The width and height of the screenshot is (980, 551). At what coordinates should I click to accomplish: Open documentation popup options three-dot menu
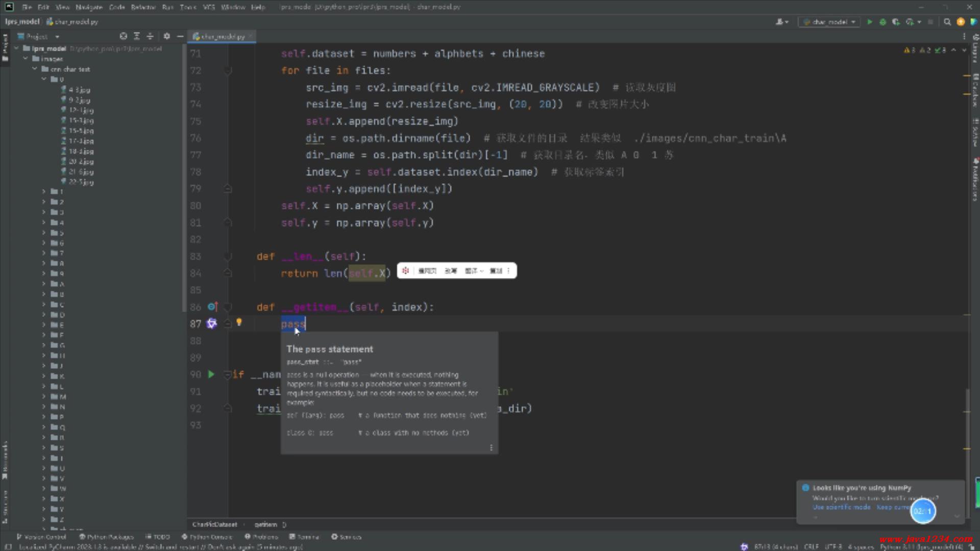[x=491, y=447]
